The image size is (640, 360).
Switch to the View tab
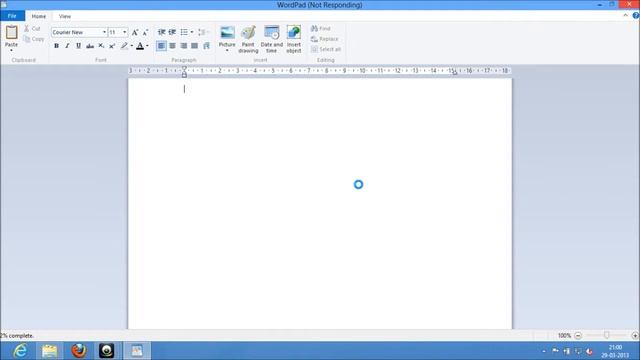(x=65, y=16)
